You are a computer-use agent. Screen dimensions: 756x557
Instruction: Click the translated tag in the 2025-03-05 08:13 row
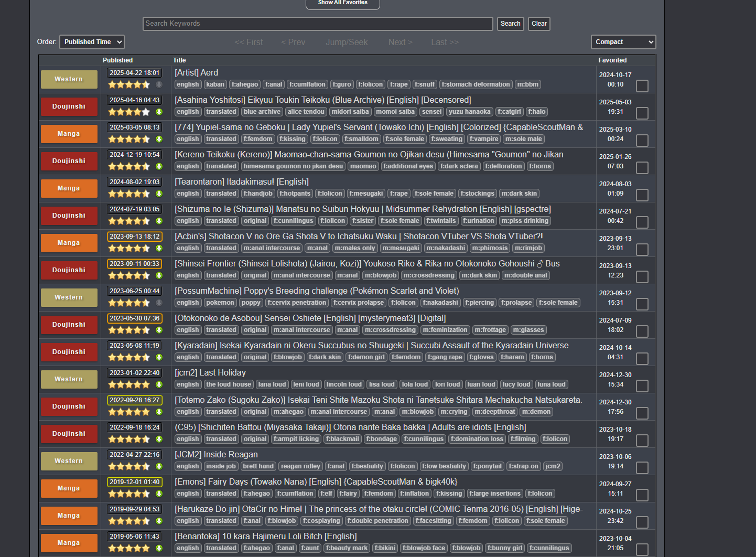[221, 139]
